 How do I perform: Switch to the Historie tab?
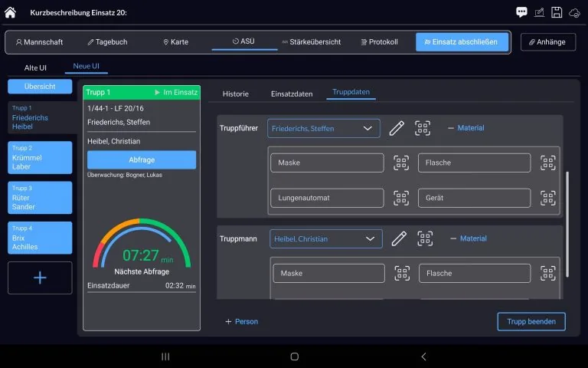(236, 94)
